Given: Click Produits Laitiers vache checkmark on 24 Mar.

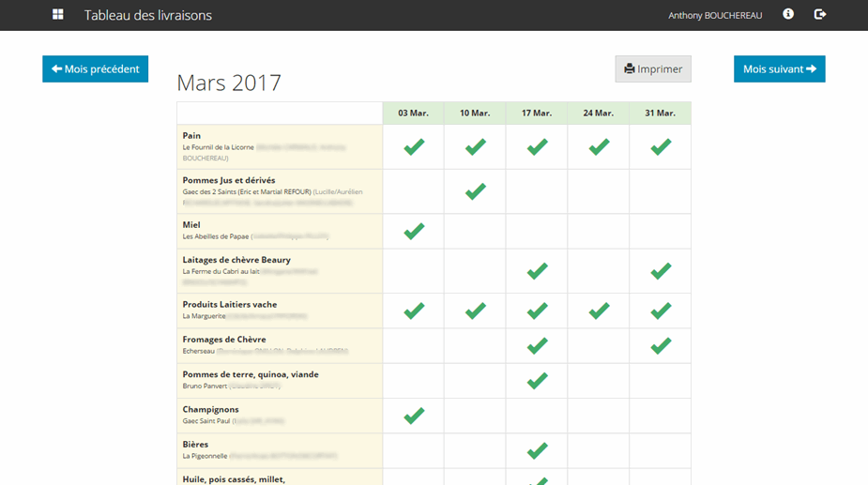Looking at the screenshot, I should coord(599,311).
